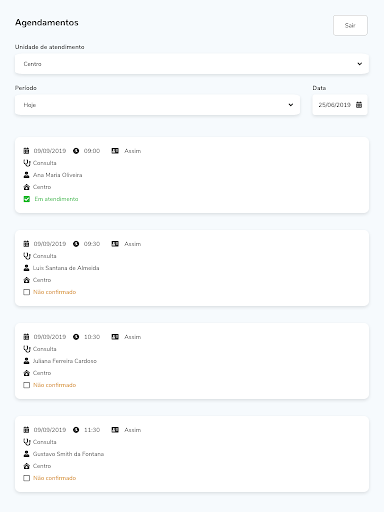The width and height of the screenshot is (384, 512).
Task: Tick Não confirmado box for Juliana Ferreira Cardoso
Action: click(x=27, y=385)
